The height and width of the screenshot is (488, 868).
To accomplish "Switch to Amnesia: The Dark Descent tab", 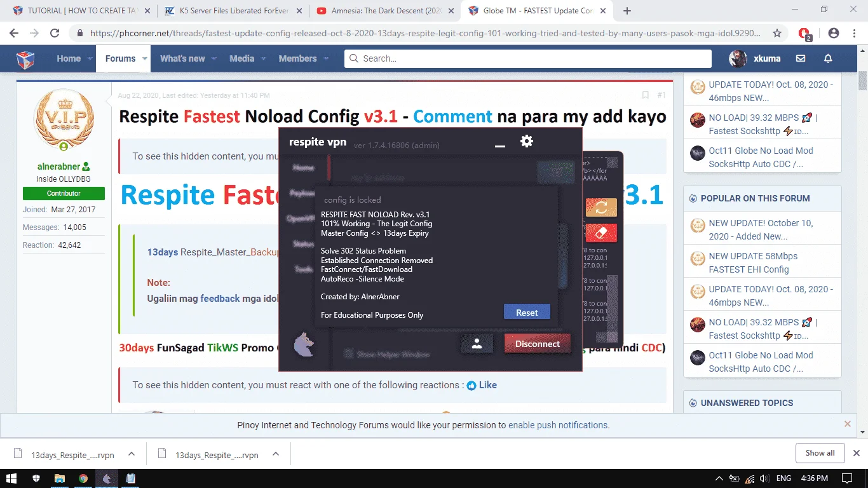I will click(384, 11).
